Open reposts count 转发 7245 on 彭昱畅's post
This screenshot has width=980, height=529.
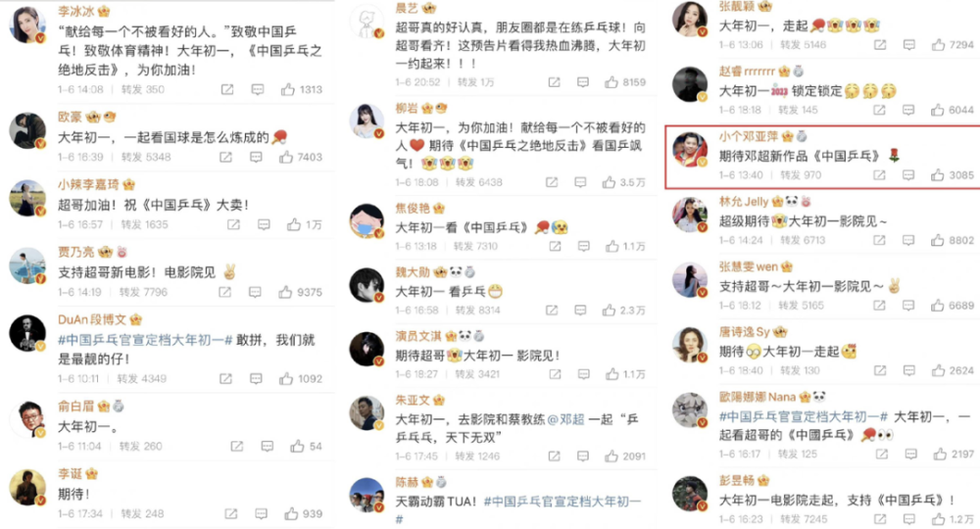[804, 519]
